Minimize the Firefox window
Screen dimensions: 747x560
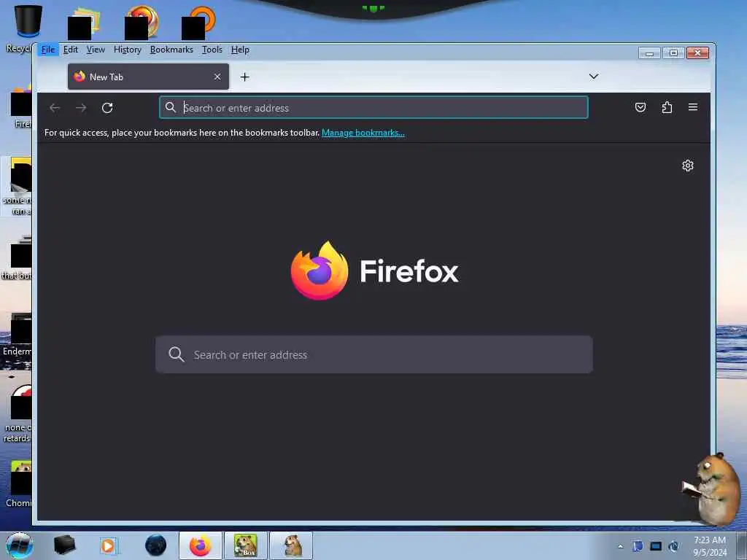tap(649, 52)
